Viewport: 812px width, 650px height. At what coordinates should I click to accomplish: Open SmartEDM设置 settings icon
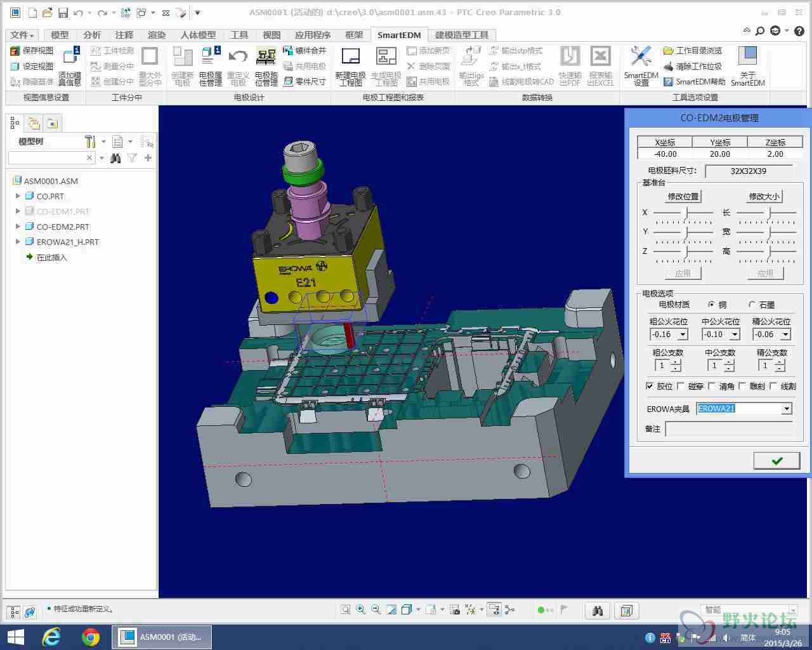point(641,66)
